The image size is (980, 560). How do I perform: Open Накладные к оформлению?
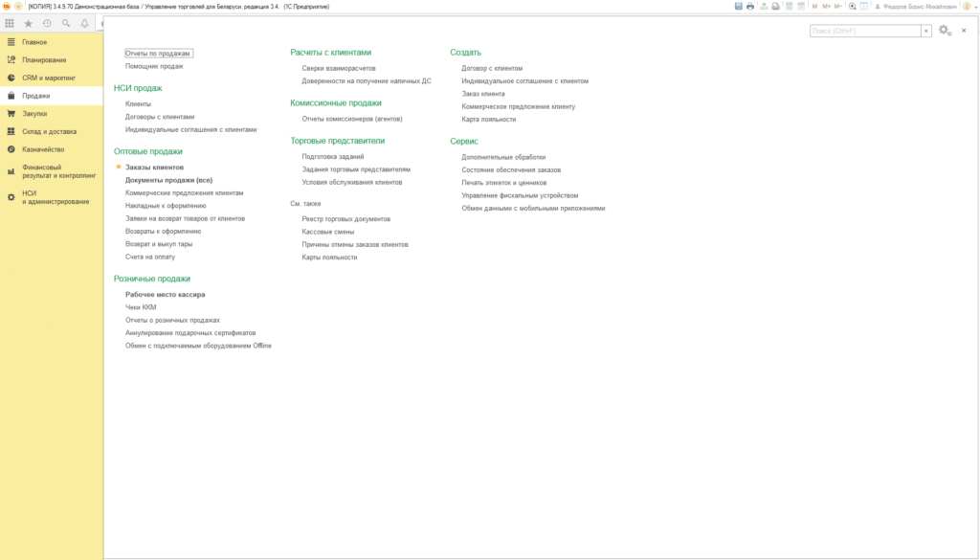click(166, 206)
